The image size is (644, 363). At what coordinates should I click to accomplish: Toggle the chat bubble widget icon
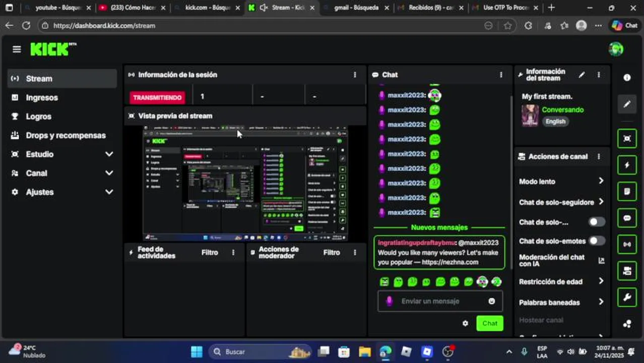[627, 218]
